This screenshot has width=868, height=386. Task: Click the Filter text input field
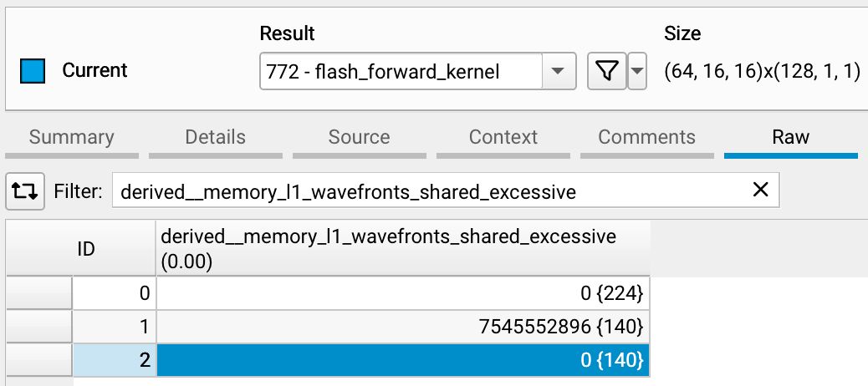tap(435, 191)
